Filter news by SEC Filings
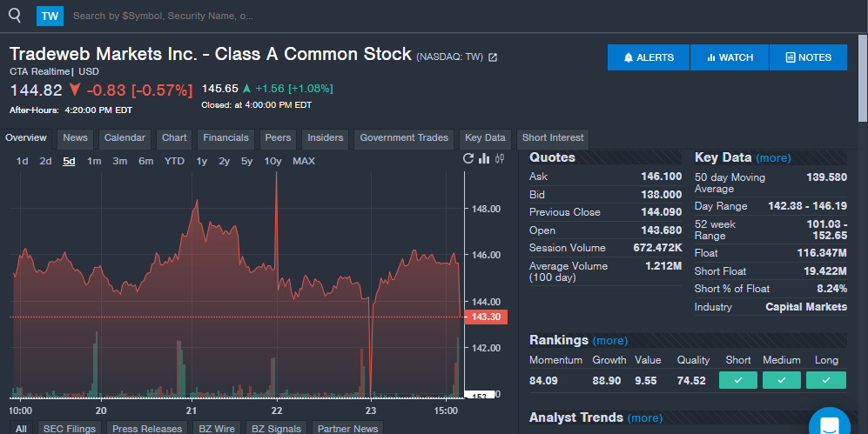Viewport: 868px width, 434px height. 69,429
